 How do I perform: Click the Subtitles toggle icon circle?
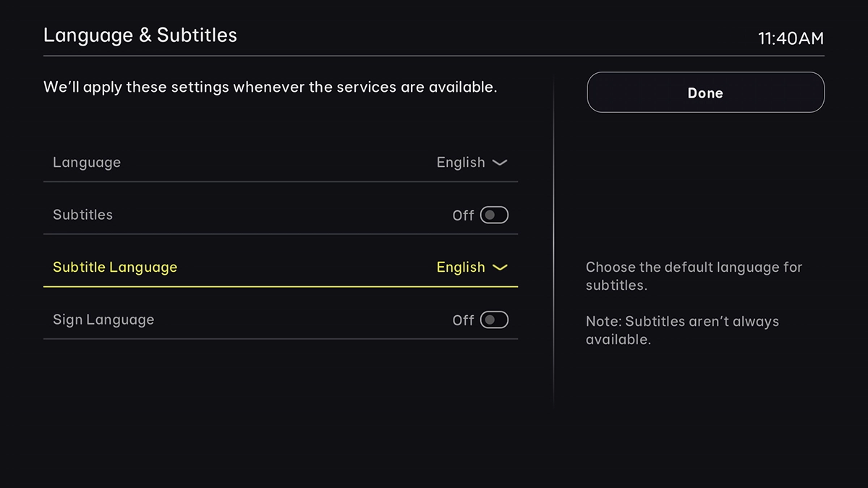click(x=490, y=215)
